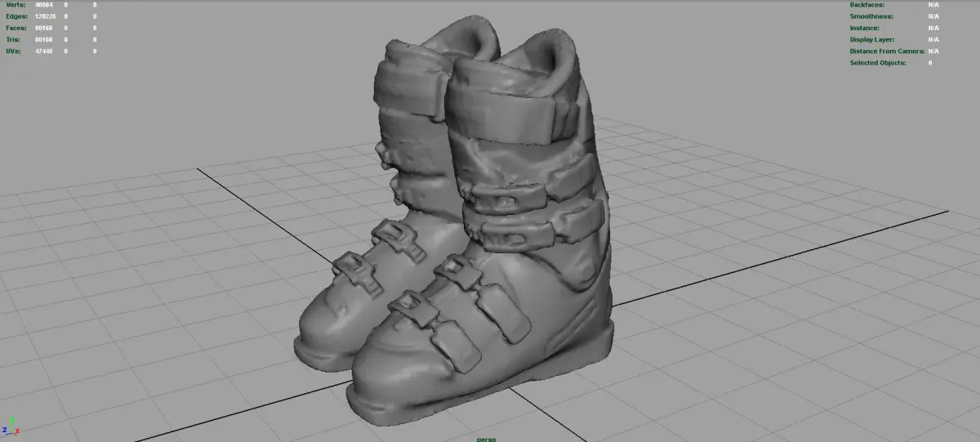
Task: Click the UV count 47448
Action: [x=44, y=51]
